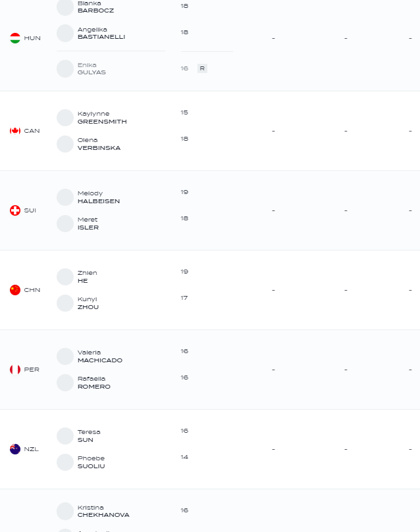Open Melody Halbeisen's avatar placeholder
This screenshot has height=532, width=420.
(x=65, y=197)
